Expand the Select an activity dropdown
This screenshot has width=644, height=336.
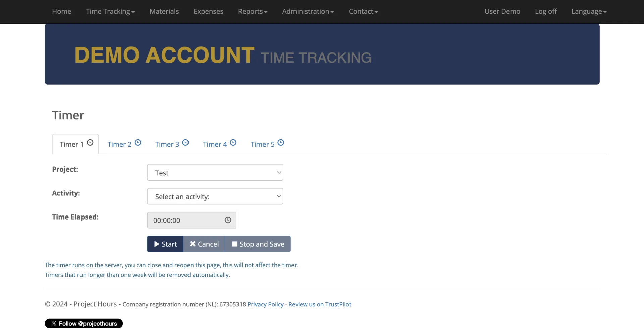click(215, 196)
